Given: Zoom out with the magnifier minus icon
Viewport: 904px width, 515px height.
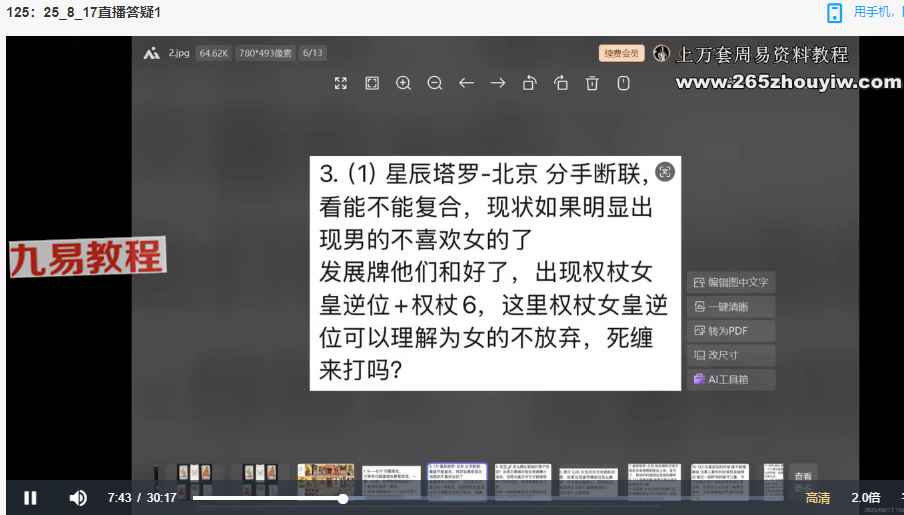Looking at the screenshot, I should click(x=435, y=84).
